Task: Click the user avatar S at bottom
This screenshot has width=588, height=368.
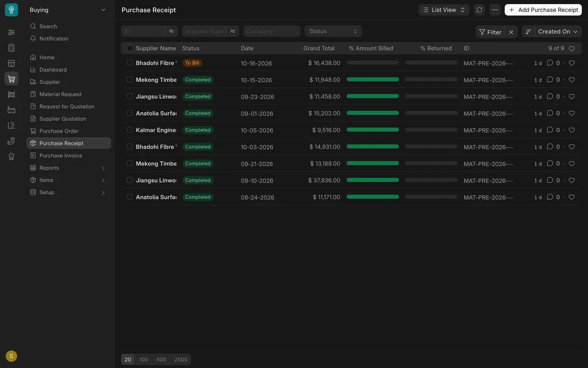Action: click(11, 356)
